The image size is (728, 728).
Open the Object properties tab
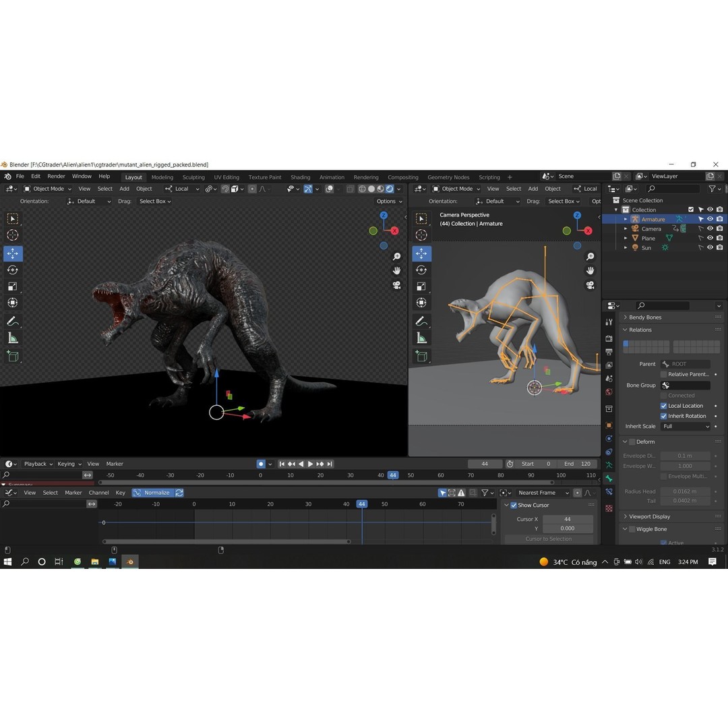[609, 425]
